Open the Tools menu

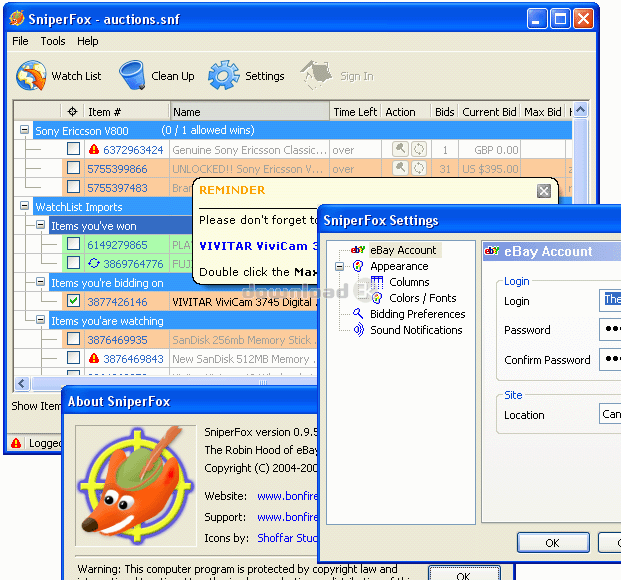(53, 41)
